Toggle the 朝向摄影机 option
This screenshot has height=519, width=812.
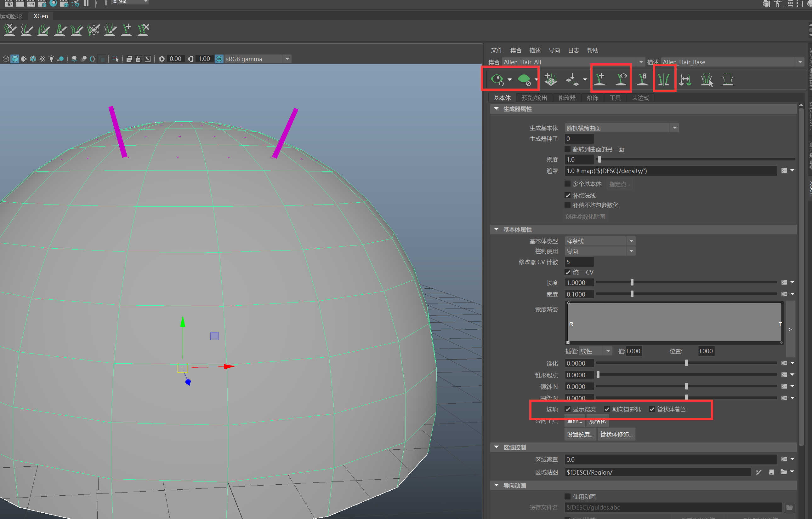tap(607, 409)
